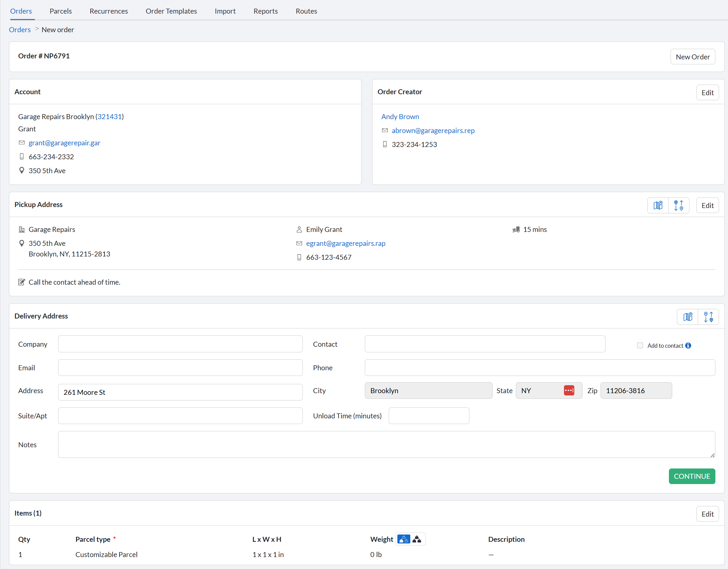Viewport: 728px width, 569px height.
Task: Click location pin icon beside account 350 5th Ave
Action: click(22, 171)
